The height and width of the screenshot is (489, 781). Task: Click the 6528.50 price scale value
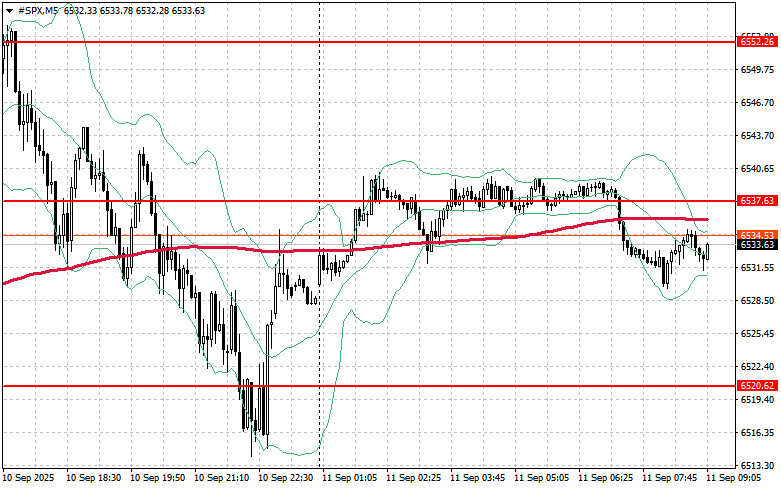(x=757, y=301)
